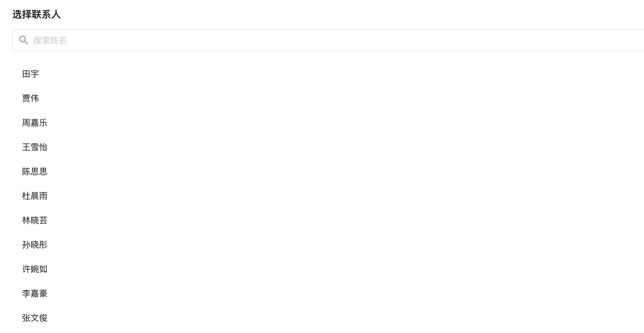Focus the 搜索姓名 search field
Image resolution: width=644 pixels, height=333 pixels.
click(328, 40)
